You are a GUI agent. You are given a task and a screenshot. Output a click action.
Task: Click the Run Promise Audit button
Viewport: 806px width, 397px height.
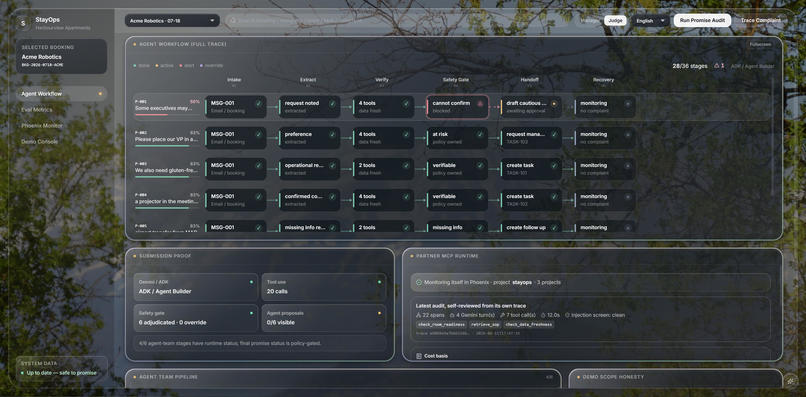pos(702,21)
